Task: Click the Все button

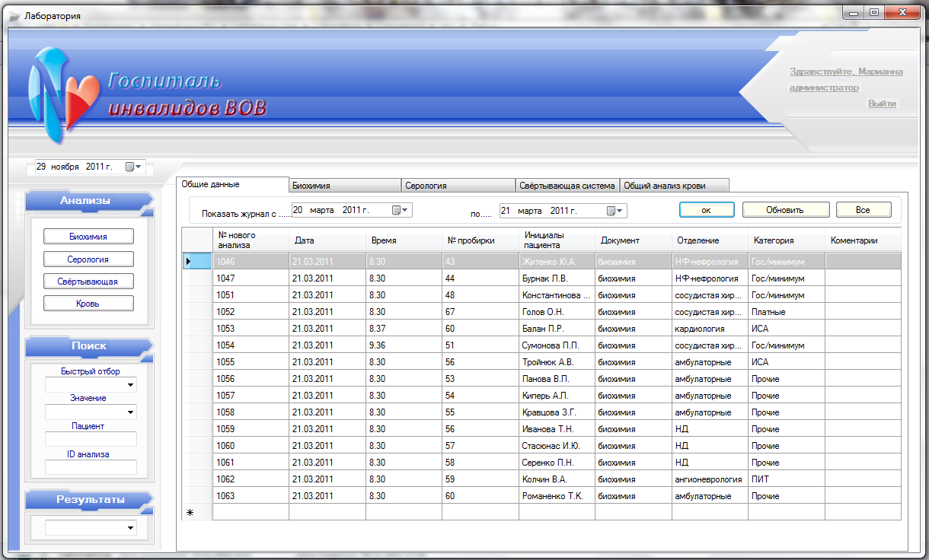Action: click(x=863, y=210)
